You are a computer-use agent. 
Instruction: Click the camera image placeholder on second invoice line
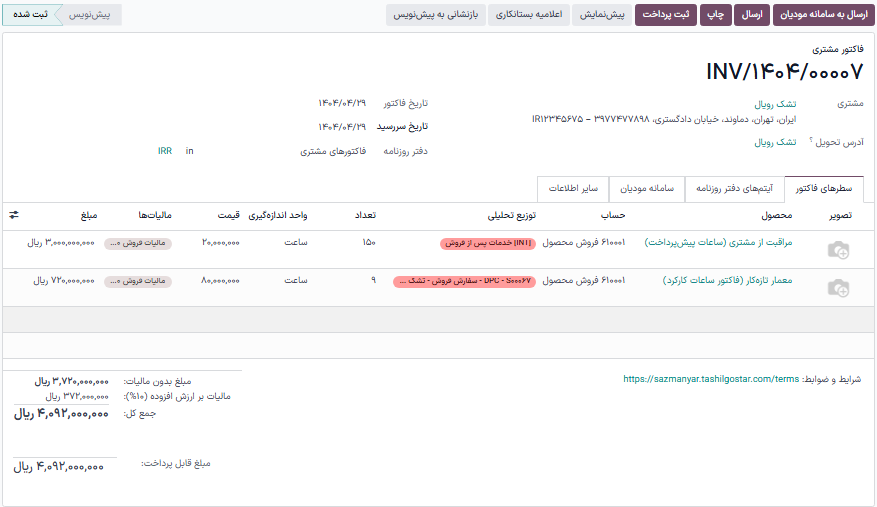(x=838, y=288)
